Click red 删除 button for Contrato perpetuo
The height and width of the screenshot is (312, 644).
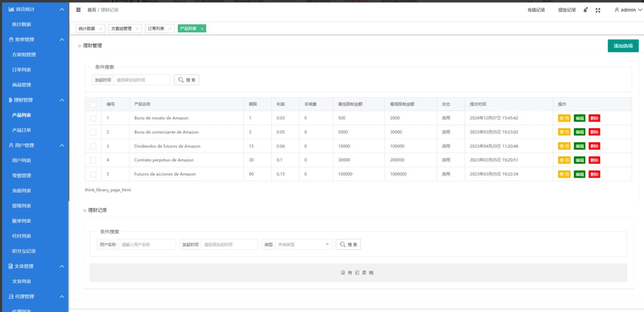594,160
